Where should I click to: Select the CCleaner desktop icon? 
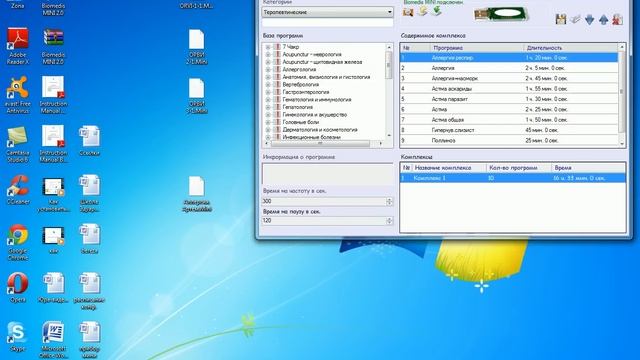click(18, 189)
